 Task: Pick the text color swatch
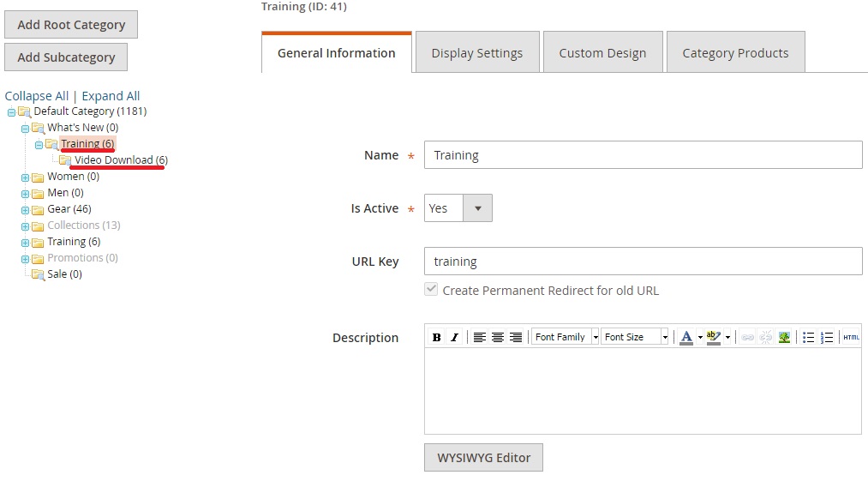[685, 337]
